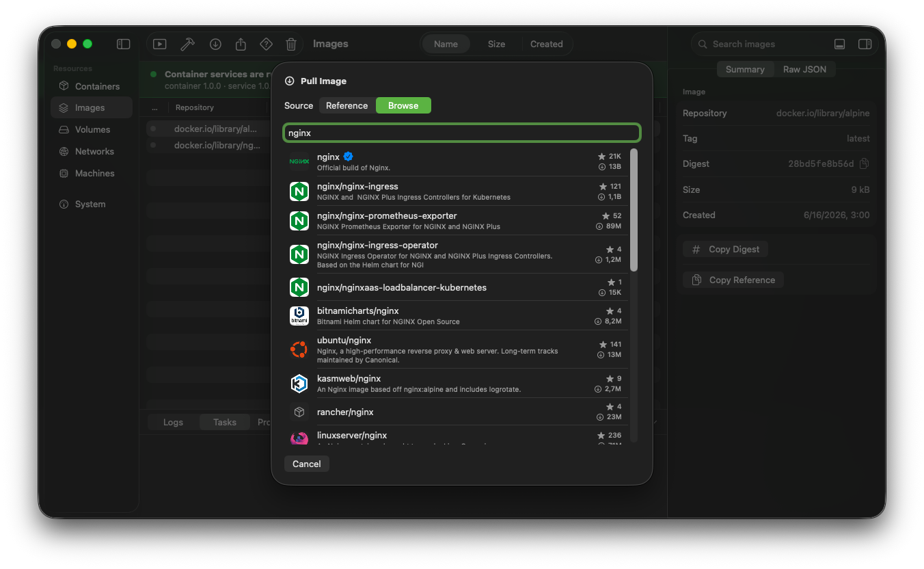The height and width of the screenshot is (569, 924).
Task: Click the results list scrollbar
Action: tap(634, 210)
